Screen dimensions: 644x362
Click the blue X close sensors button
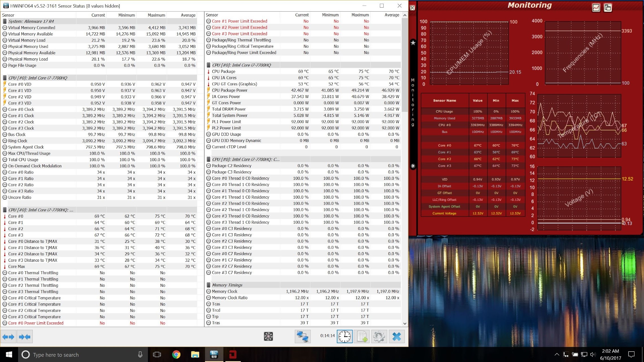(x=397, y=337)
